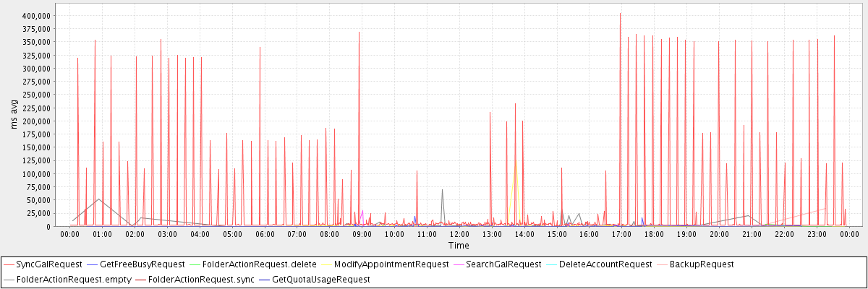This screenshot has width=868, height=289.
Task: Click the 400,000 label on the y-axis
Action: tap(35, 15)
